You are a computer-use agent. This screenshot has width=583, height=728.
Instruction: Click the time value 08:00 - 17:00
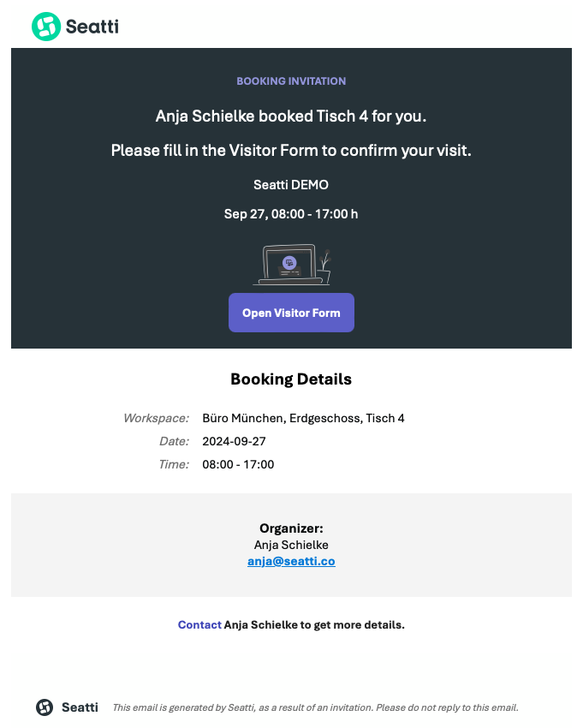[238, 464]
